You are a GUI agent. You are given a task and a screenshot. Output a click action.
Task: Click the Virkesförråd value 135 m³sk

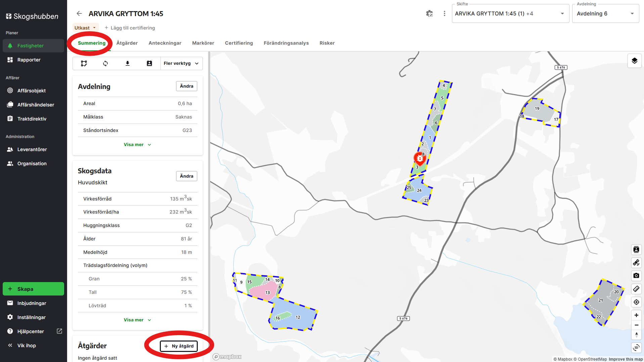click(181, 198)
